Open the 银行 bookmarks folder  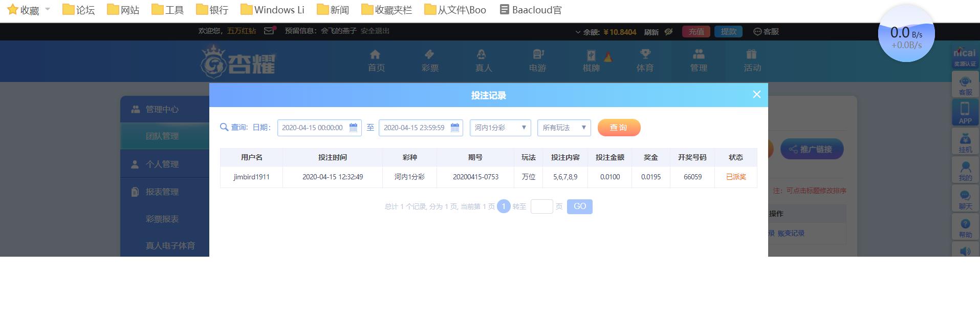click(212, 10)
